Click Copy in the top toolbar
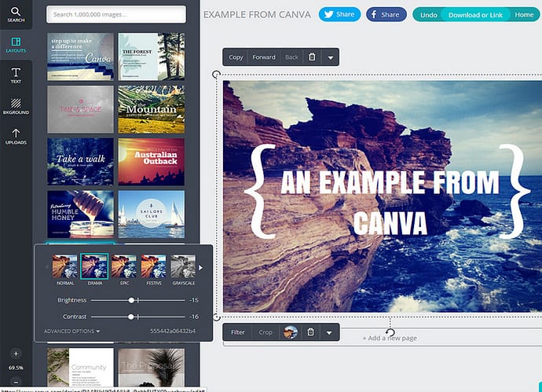The image size is (542, 392). (x=236, y=57)
